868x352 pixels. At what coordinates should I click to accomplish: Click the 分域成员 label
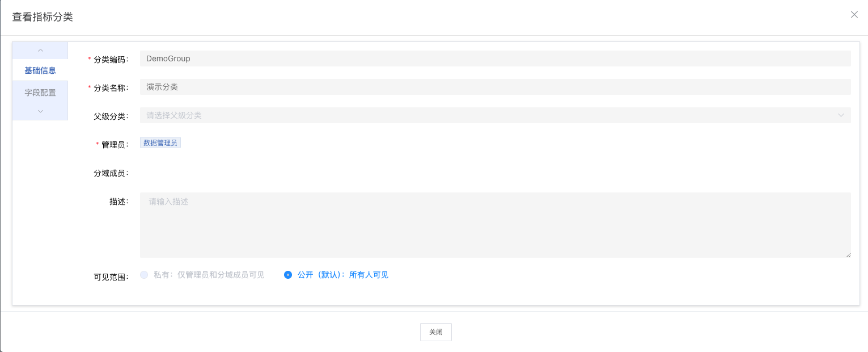click(x=111, y=173)
